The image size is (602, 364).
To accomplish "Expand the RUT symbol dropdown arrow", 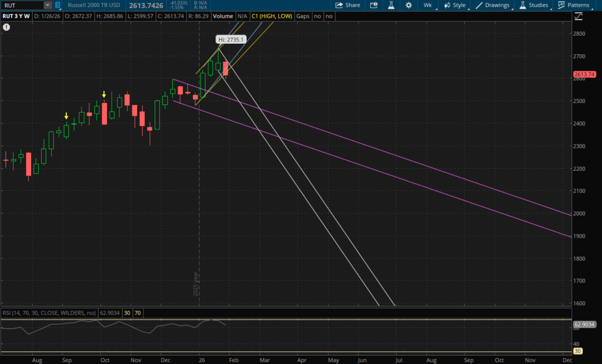I will 48,5.
